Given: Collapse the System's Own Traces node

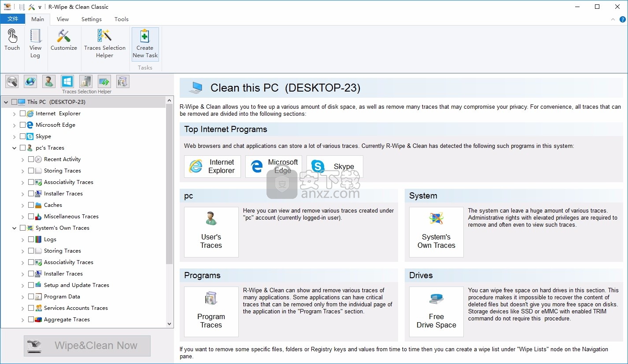Looking at the screenshot, I should (15, 228).
